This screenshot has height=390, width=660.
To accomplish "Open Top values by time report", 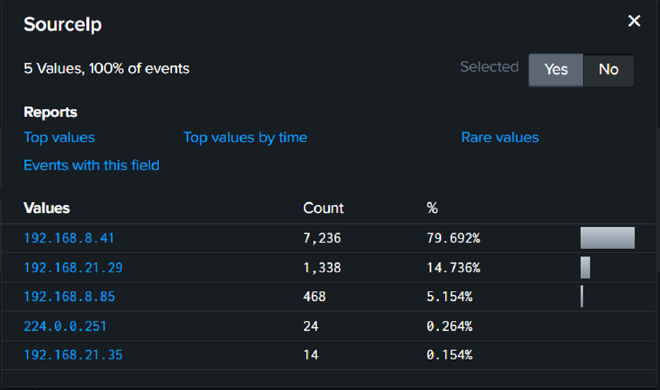I will [x=245, y=138].
